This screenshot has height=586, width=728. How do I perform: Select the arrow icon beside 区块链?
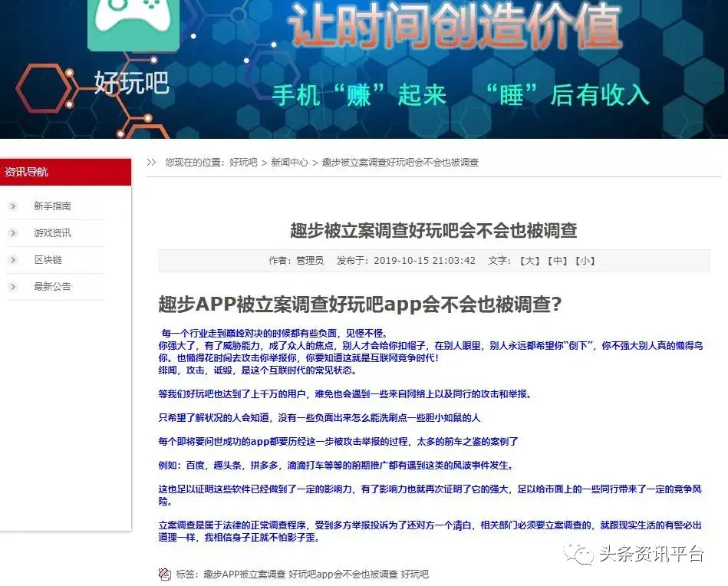point(12,260)
